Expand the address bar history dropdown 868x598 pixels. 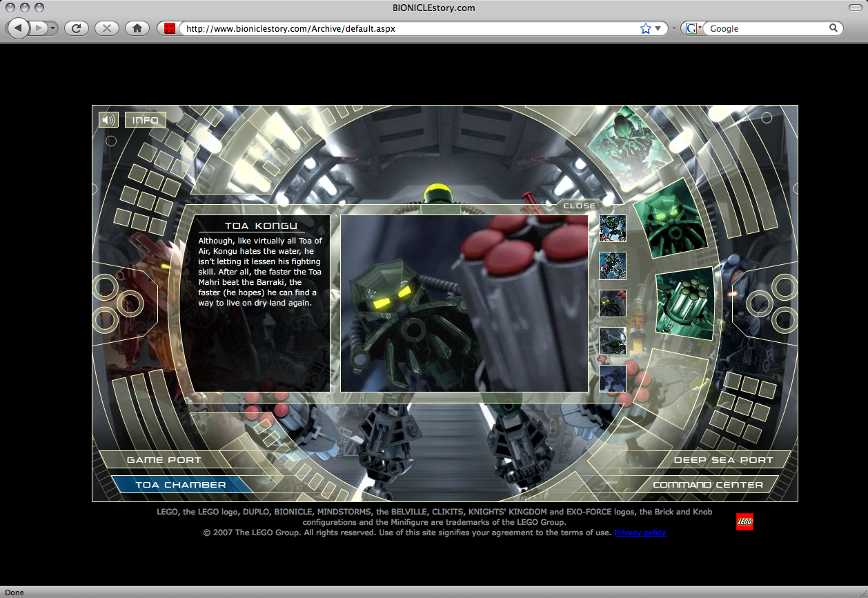point(658,28)
